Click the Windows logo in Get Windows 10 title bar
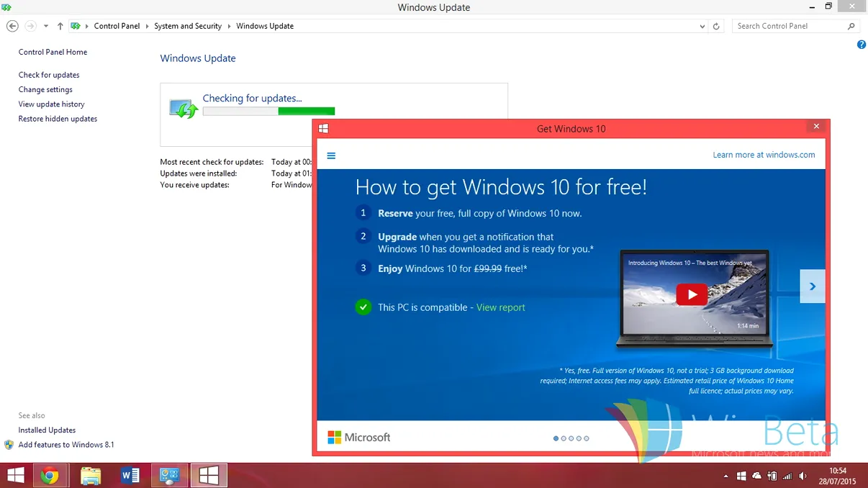 coord(324,128)
